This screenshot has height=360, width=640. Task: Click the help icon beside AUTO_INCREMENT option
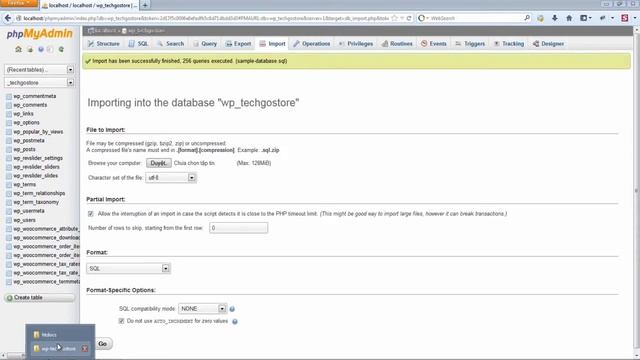235,322
